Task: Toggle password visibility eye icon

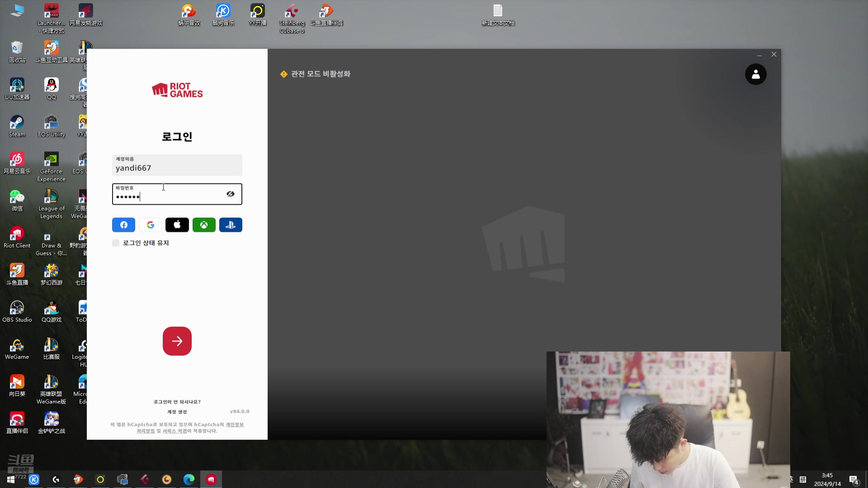Action: [231, 194]
